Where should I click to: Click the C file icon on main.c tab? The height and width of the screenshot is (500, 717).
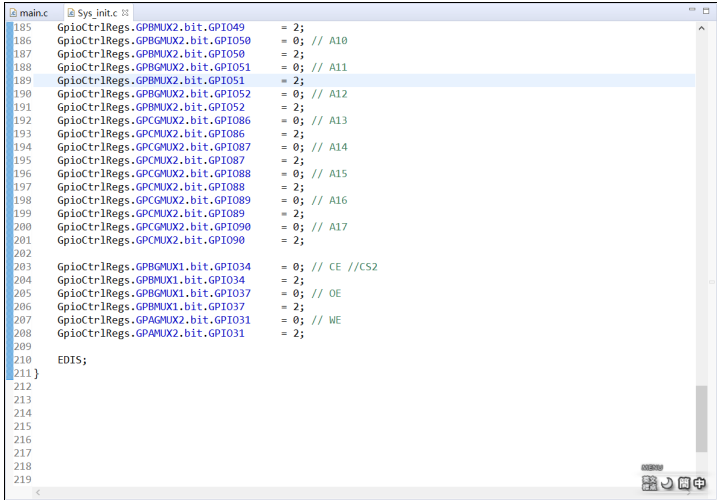tap(13, 13)
